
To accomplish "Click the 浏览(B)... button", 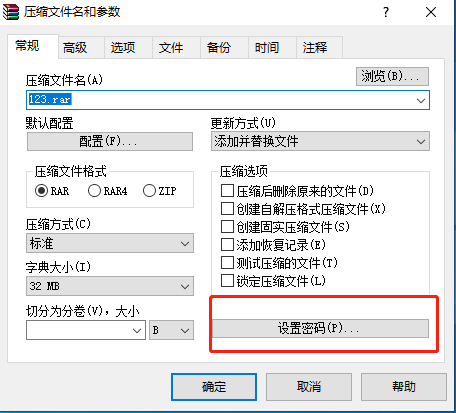I will coord(392,77).
